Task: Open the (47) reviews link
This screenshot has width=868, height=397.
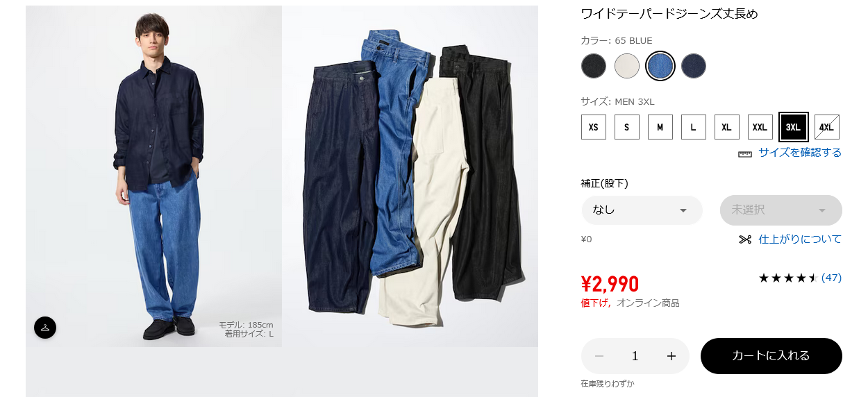Action: tap(831, 278)
